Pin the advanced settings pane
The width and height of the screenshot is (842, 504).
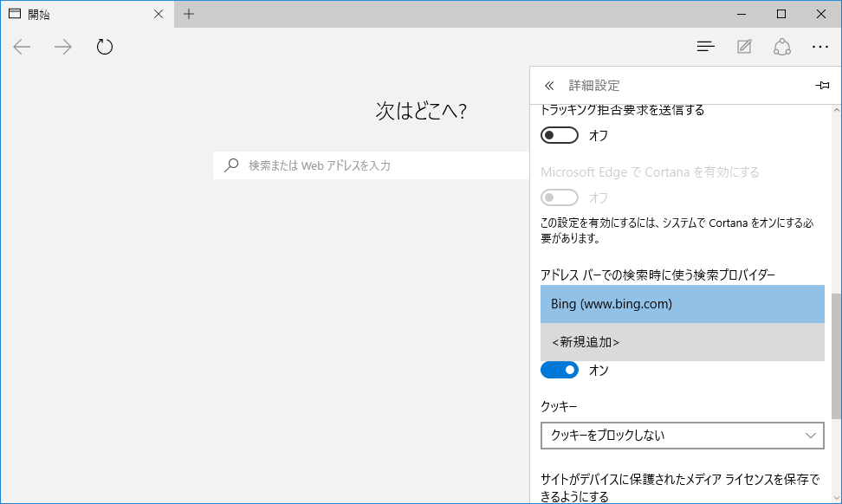click(822, 86)
